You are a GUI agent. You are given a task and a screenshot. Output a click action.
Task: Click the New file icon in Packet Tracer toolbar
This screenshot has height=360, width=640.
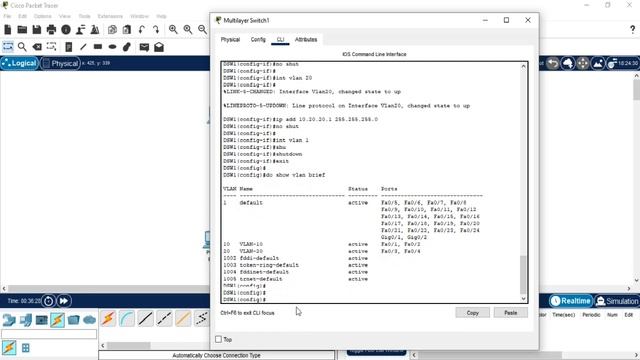[x=8, y=29]
